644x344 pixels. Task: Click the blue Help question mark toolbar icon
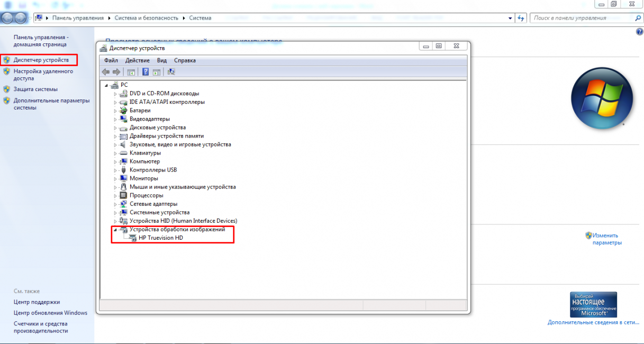(145, 72)
